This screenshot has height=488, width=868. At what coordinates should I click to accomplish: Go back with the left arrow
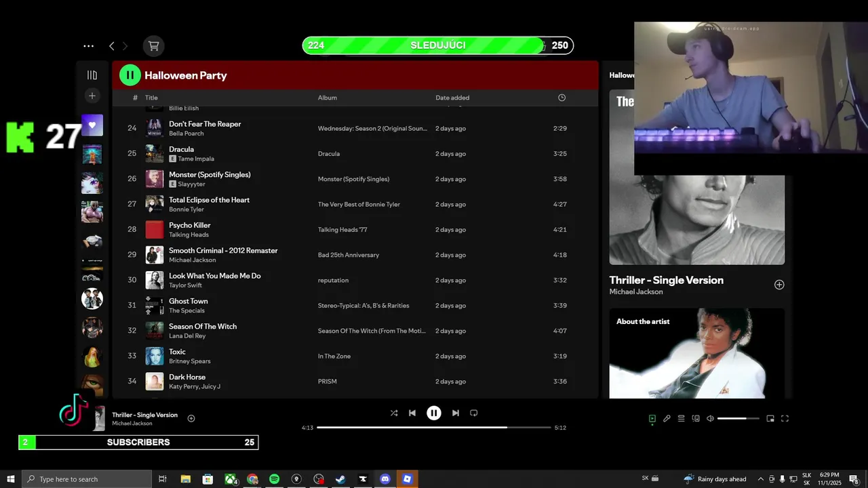(112, 46)
